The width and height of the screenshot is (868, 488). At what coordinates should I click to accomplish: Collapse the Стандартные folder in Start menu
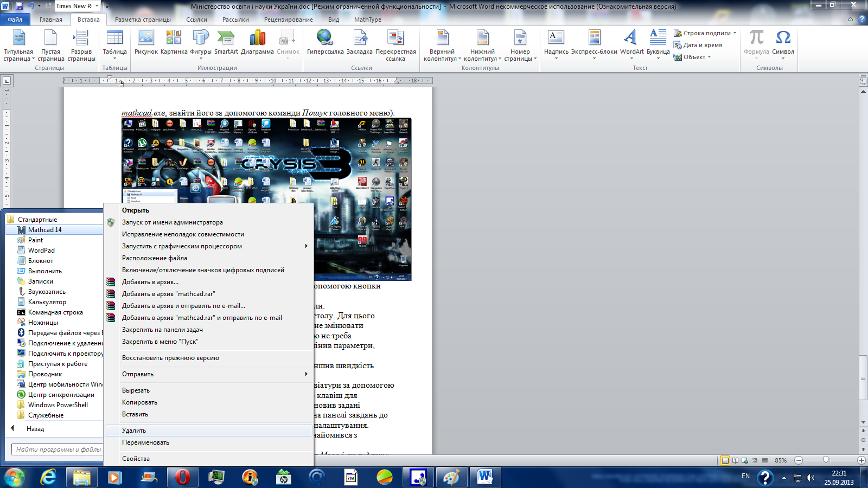(37, 220)
